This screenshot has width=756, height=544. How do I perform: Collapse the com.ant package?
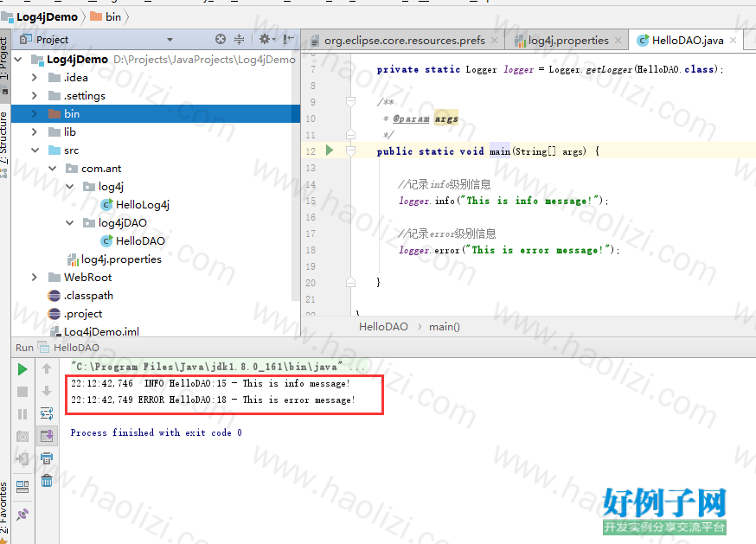pyautogui.click(x=52, y=169)
